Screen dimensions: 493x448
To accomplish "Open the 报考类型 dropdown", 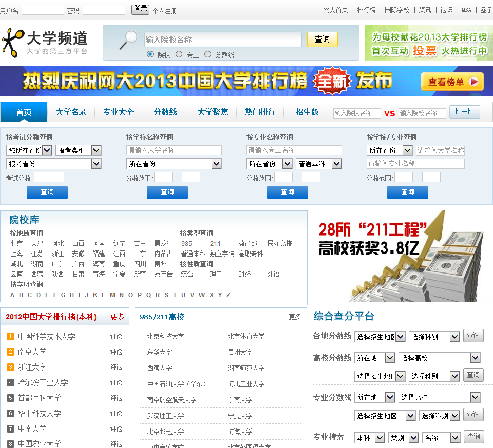I will pos(78,150).
